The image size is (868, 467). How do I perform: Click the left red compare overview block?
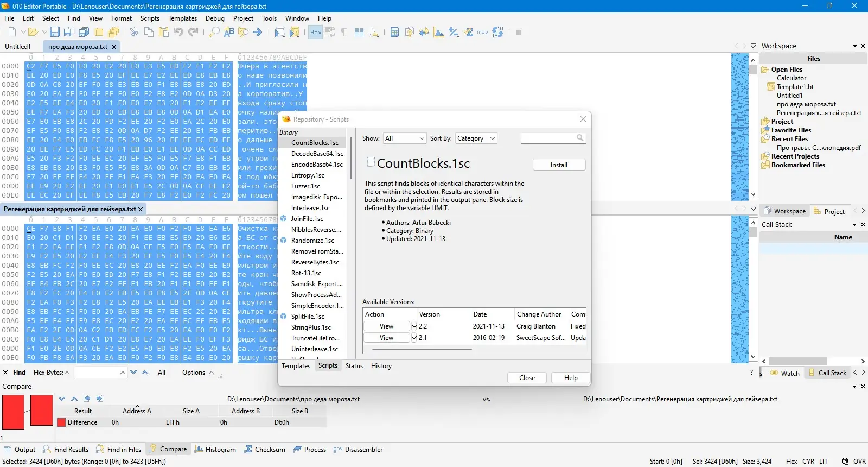[x=13, y=412]
